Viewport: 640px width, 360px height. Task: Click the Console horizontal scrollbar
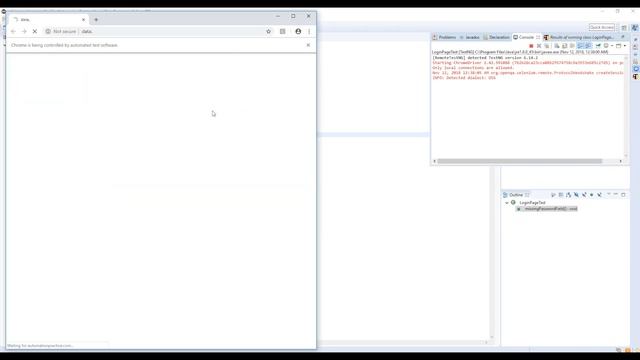pos(520,161)
